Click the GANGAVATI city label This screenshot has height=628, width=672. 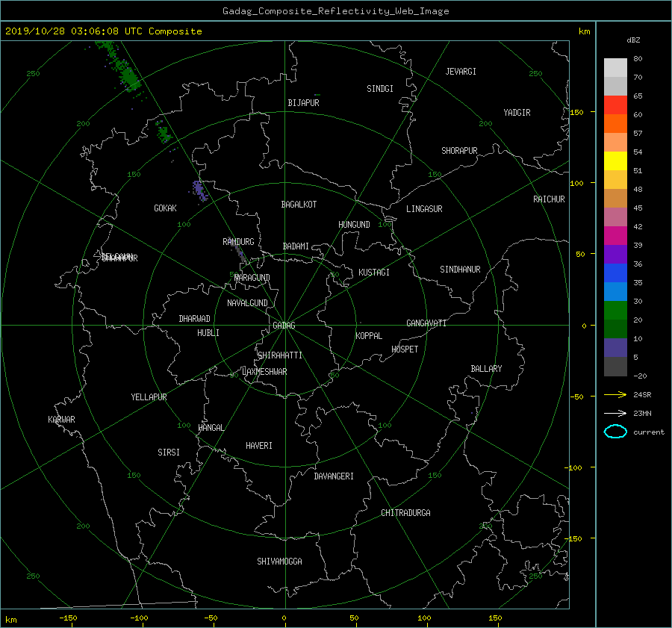(x=426, y=323)
